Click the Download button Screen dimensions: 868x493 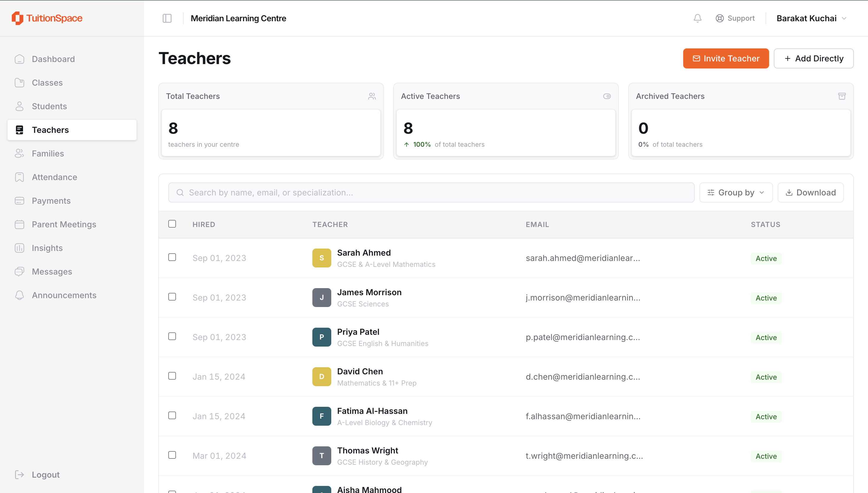[x=810, y=193]
